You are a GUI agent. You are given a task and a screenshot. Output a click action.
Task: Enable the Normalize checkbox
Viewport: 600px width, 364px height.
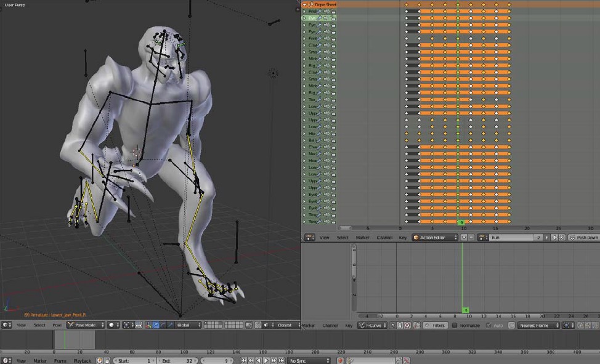(455, 325)
